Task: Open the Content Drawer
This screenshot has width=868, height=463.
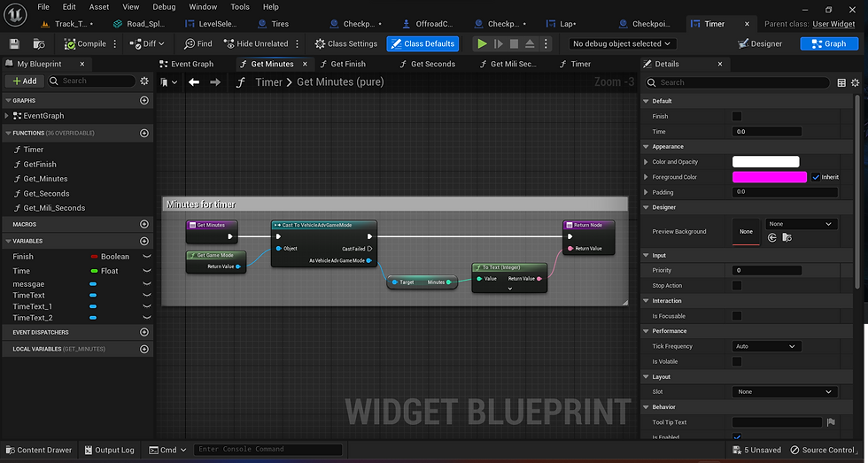Action: pos(38,450)
